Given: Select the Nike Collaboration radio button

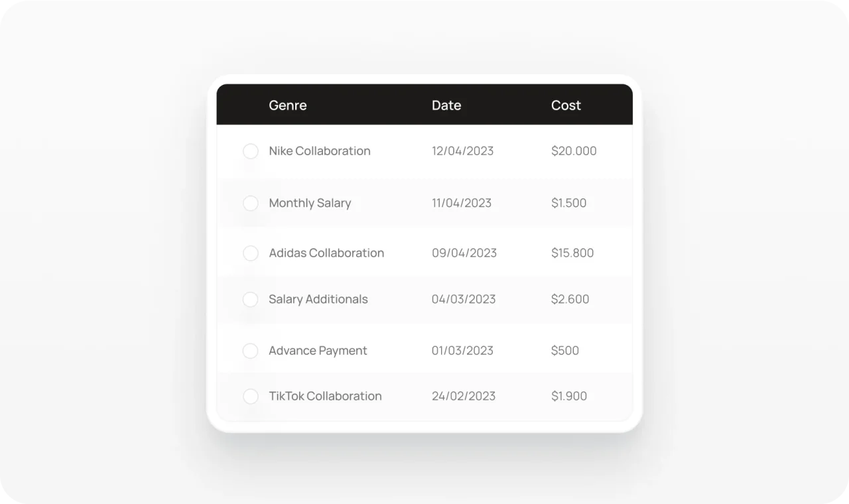Looking at the screenshot, I should 251,151.
